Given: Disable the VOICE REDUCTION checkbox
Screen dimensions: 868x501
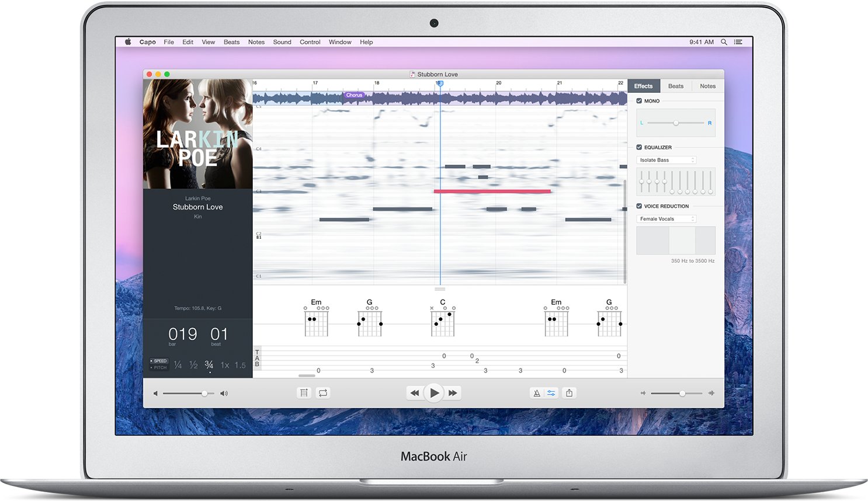Looking at the screenshot, I should point(639,206).
